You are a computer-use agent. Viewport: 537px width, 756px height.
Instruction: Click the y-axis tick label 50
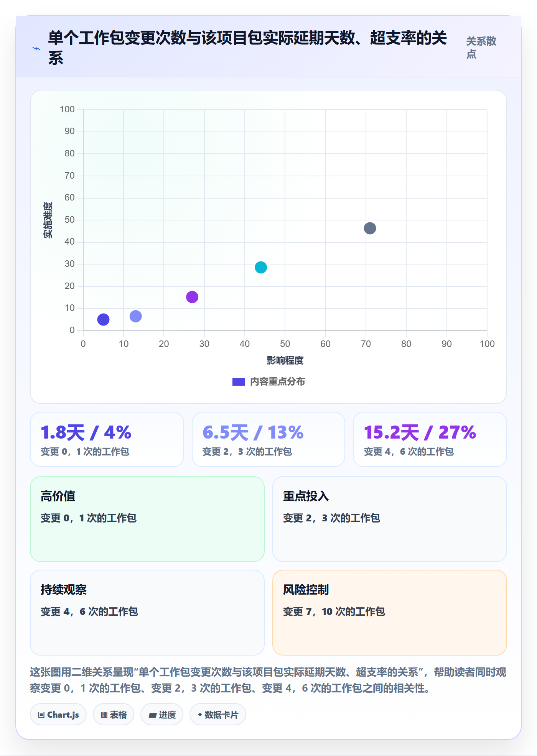(69, 220)
